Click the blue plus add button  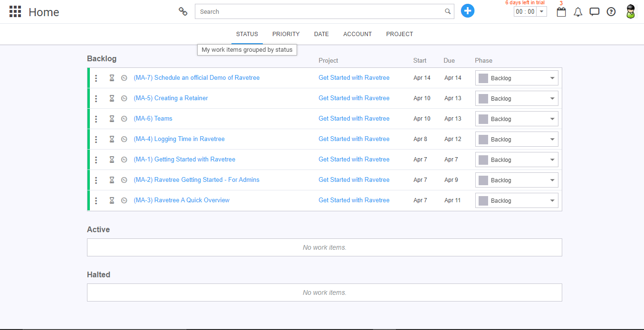(468, 11)
